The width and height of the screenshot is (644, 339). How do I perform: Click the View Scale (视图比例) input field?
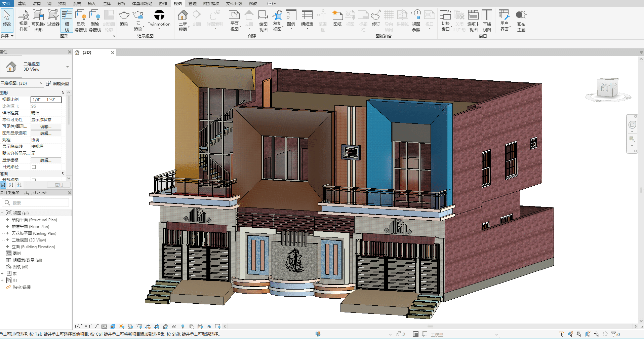coord(46,100)
